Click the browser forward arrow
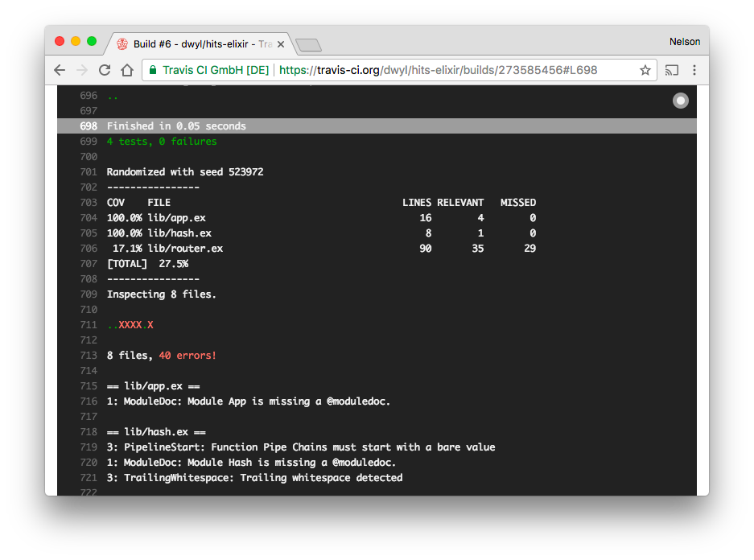This screenshot has height=560, width=754. coord(82,70)
